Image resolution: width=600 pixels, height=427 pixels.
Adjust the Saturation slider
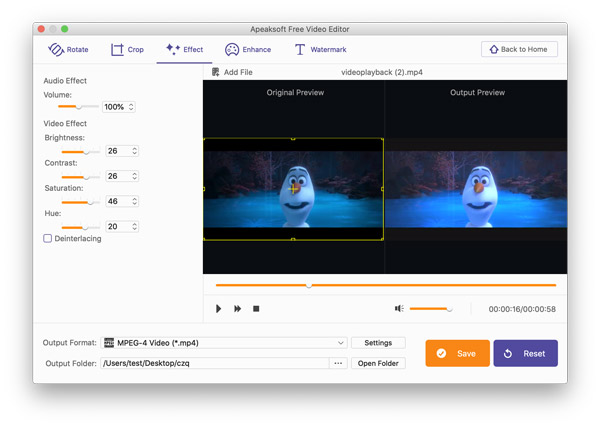click(x=81, y=202)
